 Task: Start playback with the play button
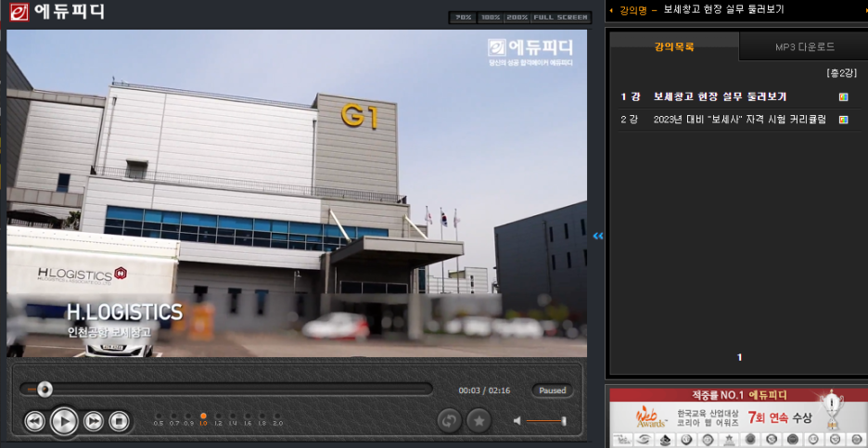(x=64, y=421)
